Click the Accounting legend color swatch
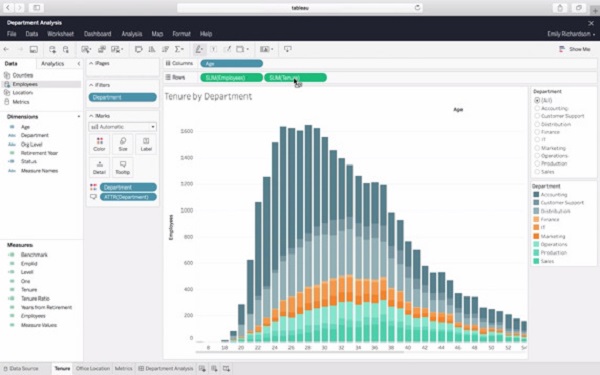 [536, 194]
